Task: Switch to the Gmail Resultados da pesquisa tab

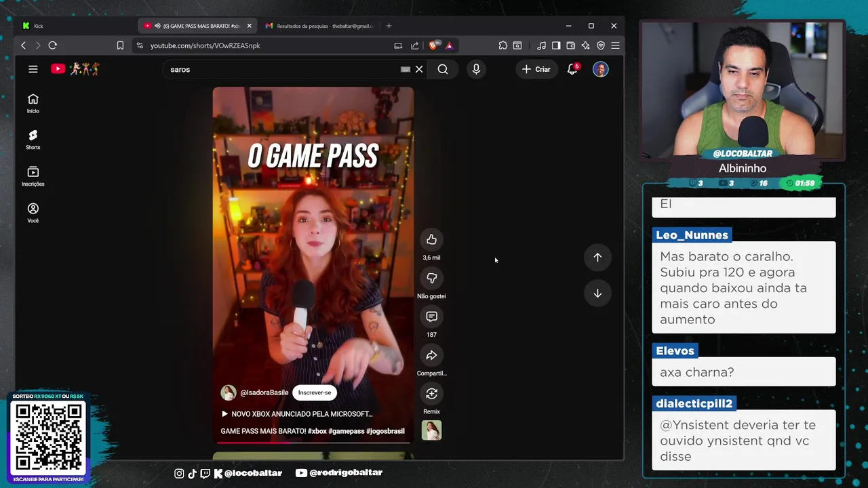Action: [x=319, y=26]
